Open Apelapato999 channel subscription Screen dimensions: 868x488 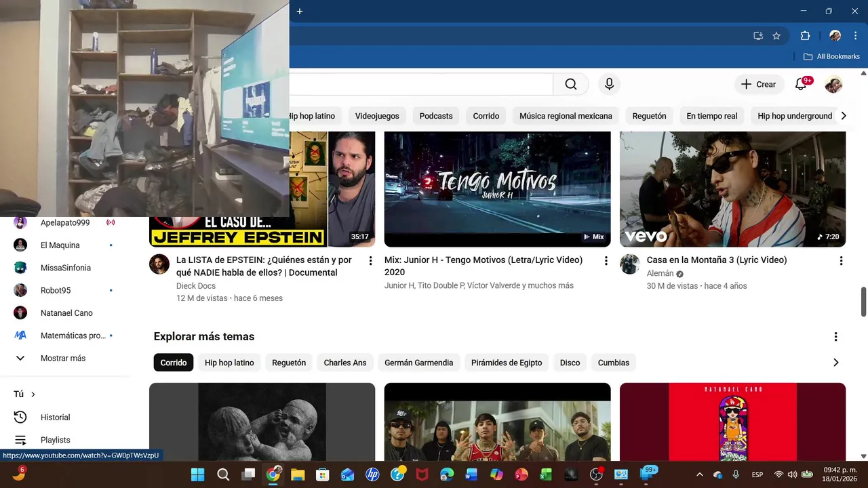64,222
